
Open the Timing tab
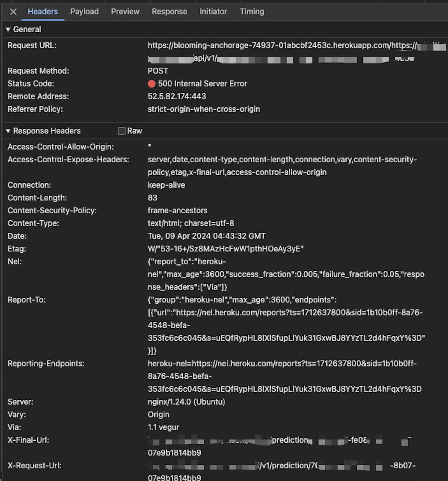(x=252, y=12)
